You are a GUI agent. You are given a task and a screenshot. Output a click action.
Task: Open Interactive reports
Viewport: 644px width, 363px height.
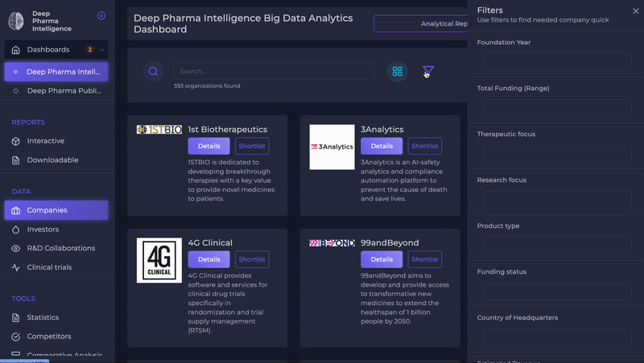click(46, 141)
